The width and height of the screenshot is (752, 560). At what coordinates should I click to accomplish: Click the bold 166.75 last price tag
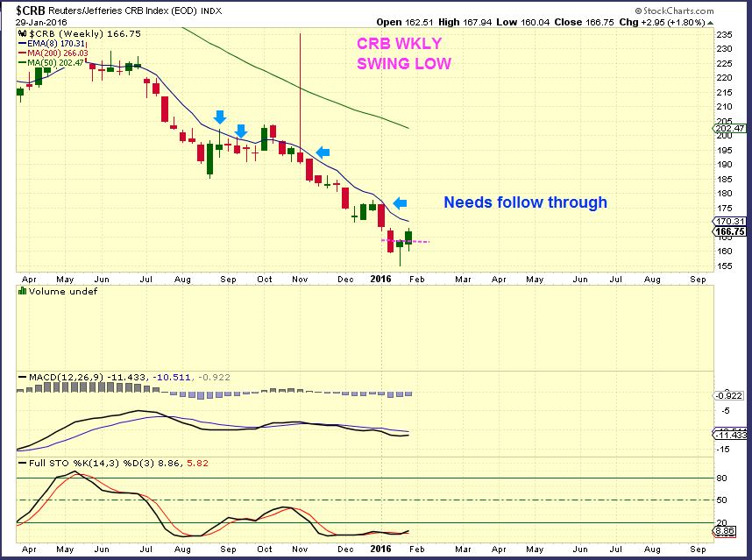(x=730, y=231)
